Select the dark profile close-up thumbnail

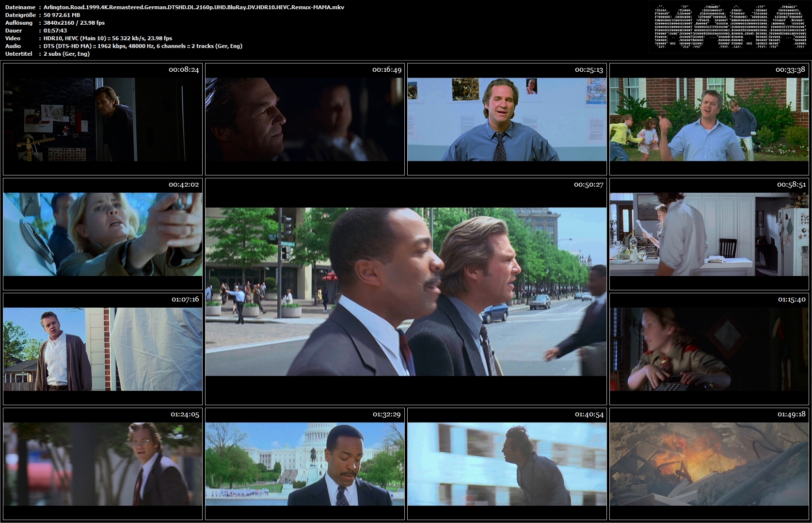pos(305,119)
